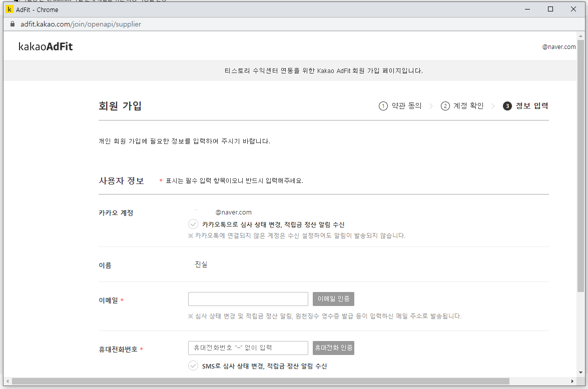Minimize the AdFit Chrome window

(527, 9)
